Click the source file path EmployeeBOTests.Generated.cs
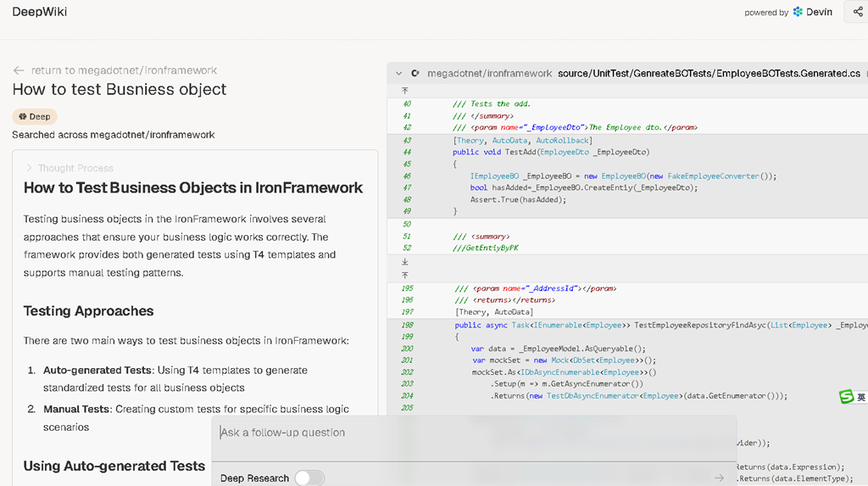The height and width of the screenshot is (486, 868). tap(709, 73)
